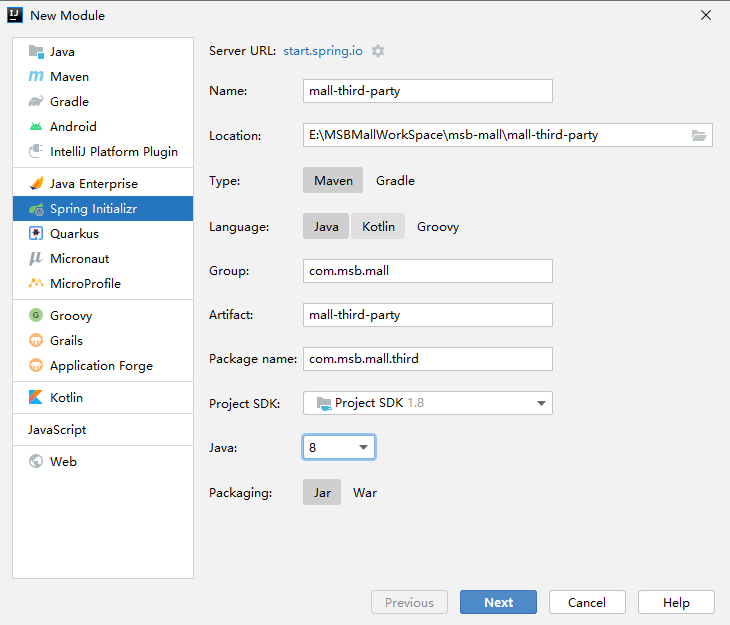
Task: Click the Project SDK folder icon
Action: (324, 403)
